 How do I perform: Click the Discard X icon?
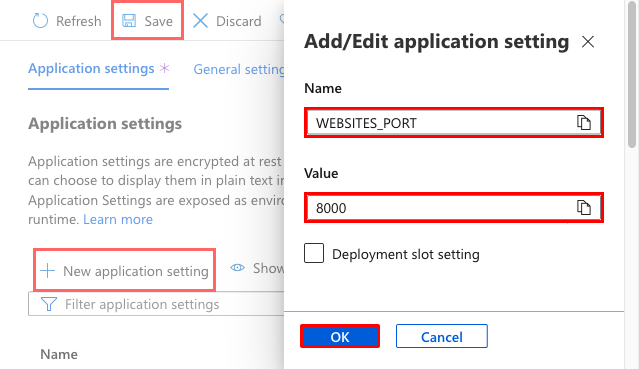click(200, 21)
